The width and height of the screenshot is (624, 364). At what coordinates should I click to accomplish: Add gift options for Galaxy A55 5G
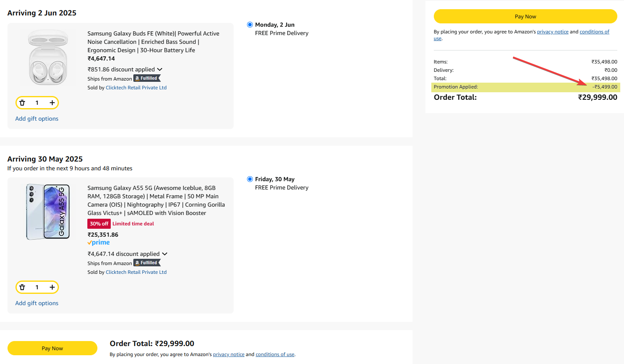click(37, 303)
